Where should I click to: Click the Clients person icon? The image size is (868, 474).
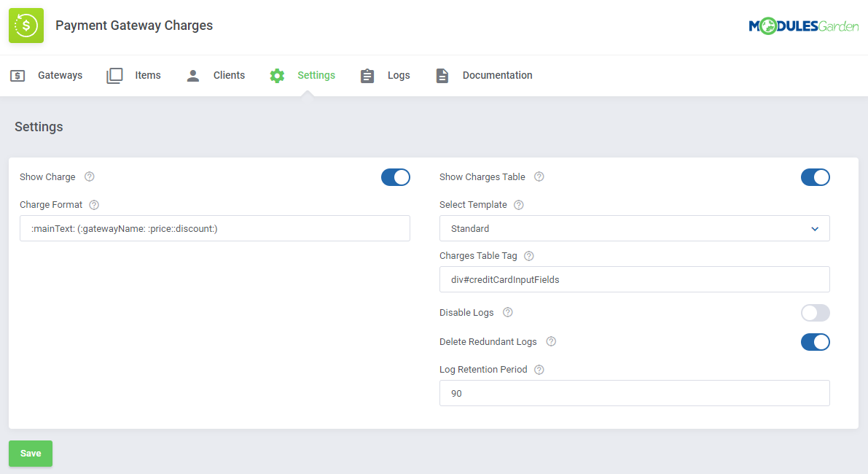tap(192, 75)
